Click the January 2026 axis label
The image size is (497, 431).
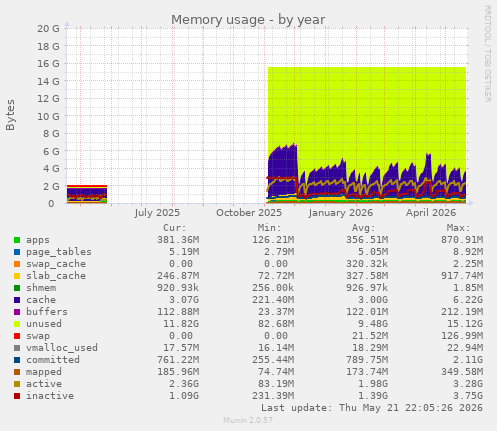coord(340,213)
